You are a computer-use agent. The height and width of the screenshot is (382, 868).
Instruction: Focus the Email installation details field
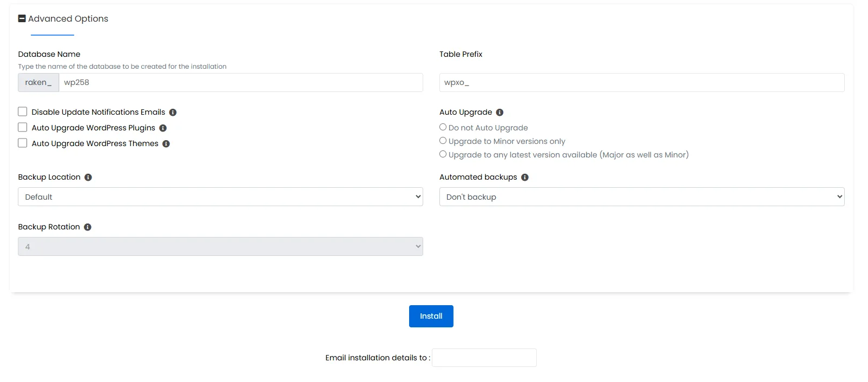point(484,358)
